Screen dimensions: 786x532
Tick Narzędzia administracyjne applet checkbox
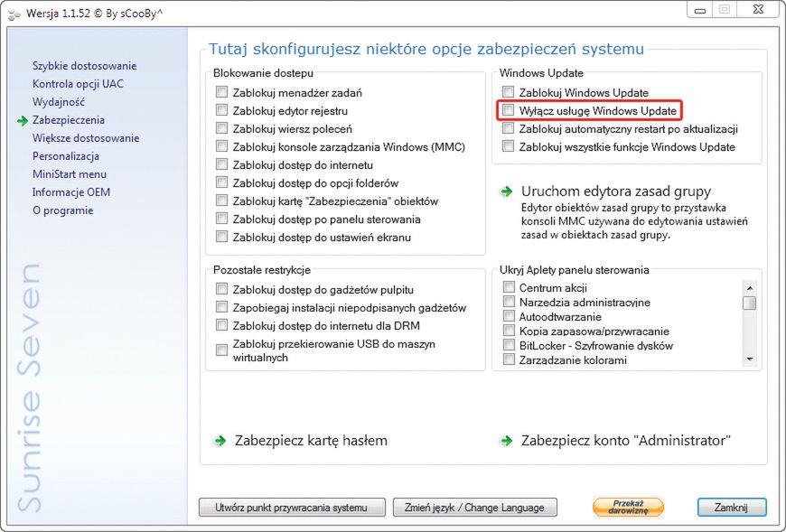coord(509,302)
